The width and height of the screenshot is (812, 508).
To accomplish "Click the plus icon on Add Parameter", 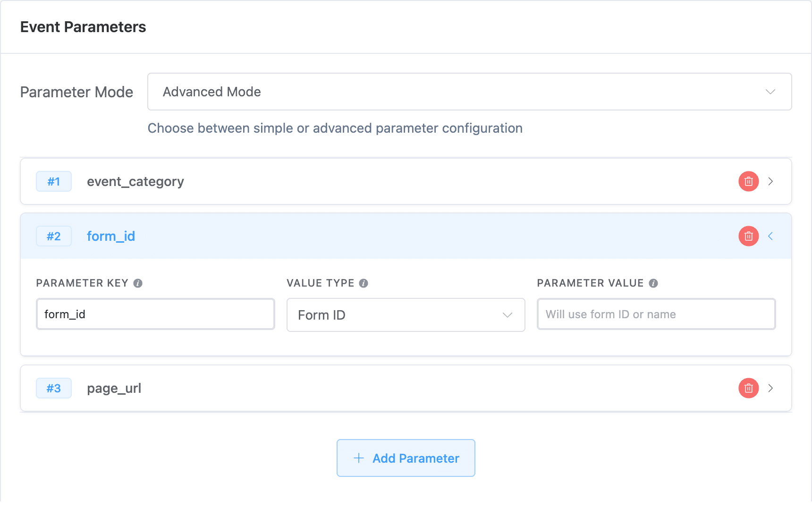I will click(x=358, y=458).
